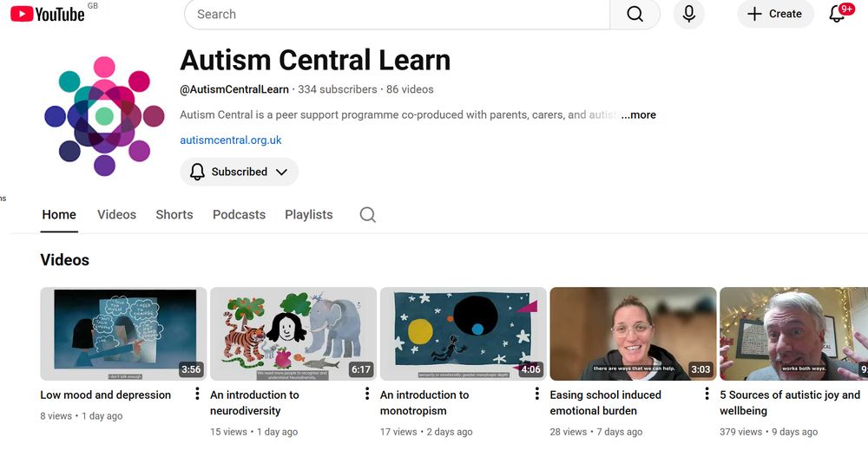Click the 17 views 2 days ago text

pos(426,432)
